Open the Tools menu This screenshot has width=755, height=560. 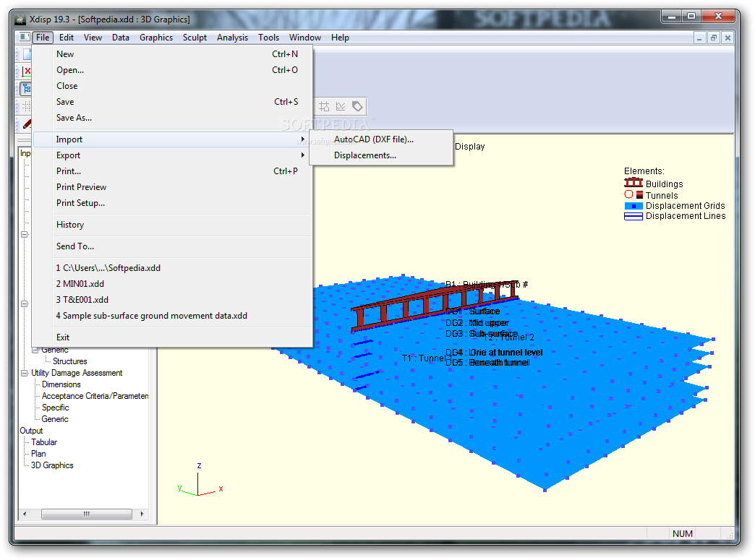pos(268,38)
